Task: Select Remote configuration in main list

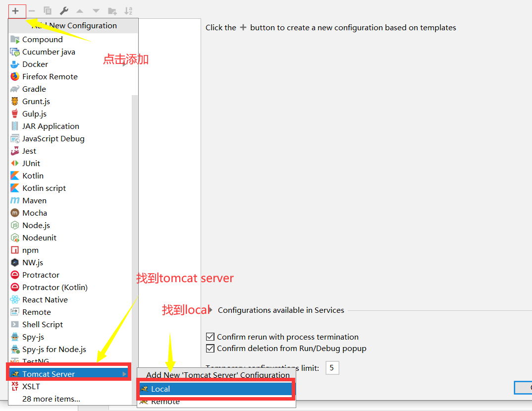Action: [x=70, y=312]
